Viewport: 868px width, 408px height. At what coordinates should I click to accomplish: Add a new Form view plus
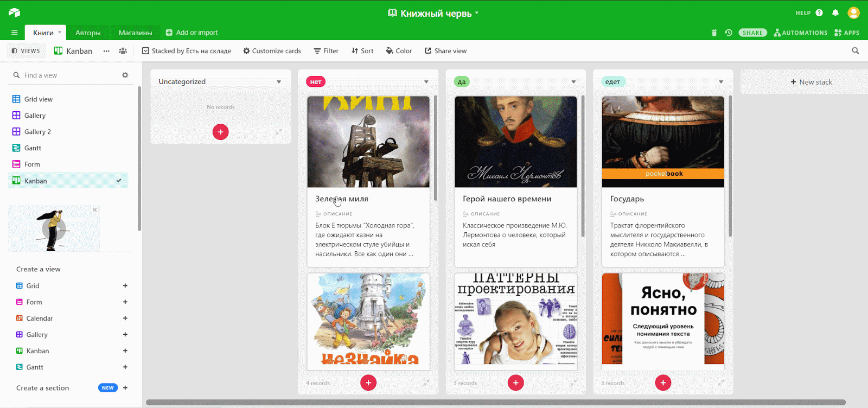click(x=125, y=302)
